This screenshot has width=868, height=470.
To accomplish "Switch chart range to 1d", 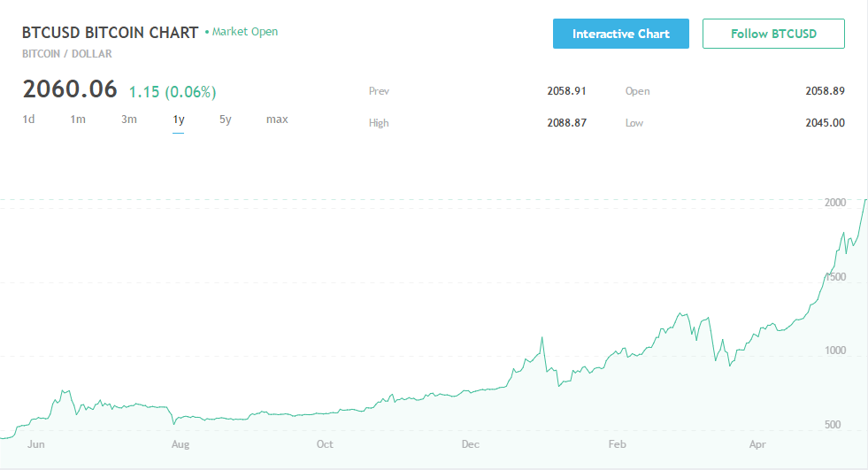I will click(28, 119).
